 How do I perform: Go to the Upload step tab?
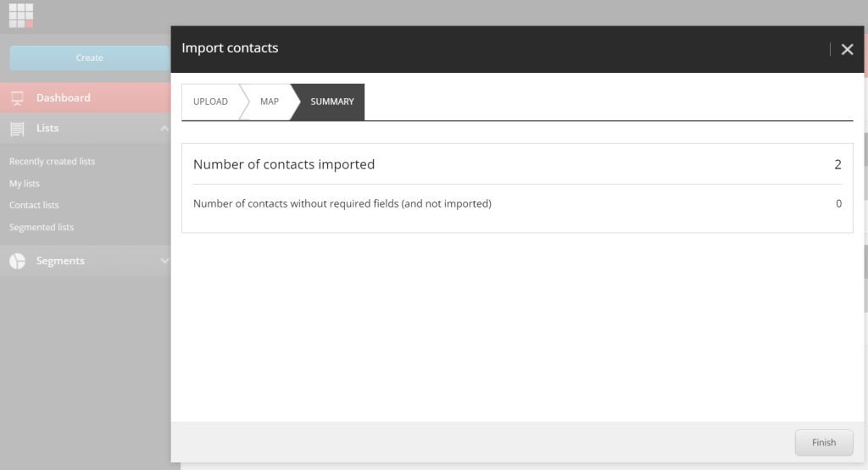tap(210, 102)
